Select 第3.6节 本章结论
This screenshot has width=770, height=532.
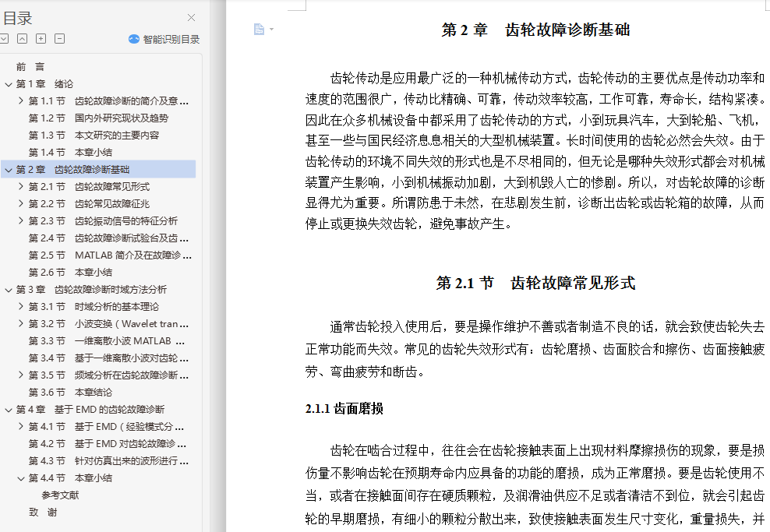coord(70,393)
